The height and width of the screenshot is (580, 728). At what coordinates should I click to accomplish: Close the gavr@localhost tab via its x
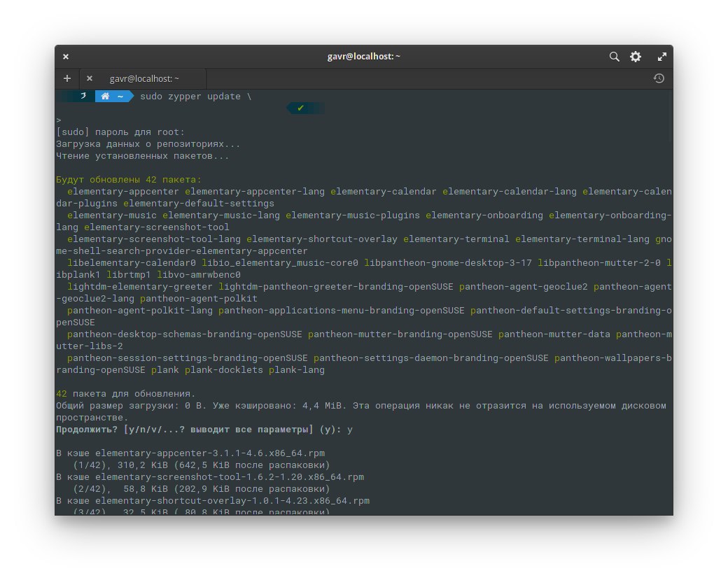[x=90, y=78]
